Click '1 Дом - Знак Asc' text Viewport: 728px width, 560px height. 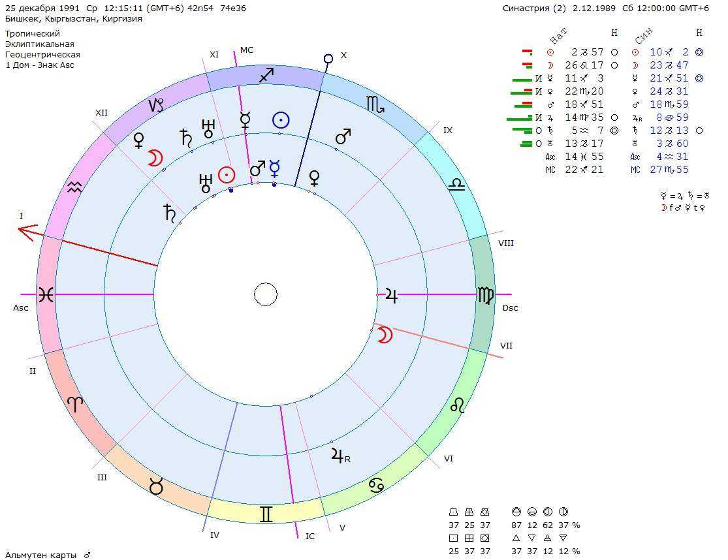click(x=39, y=65)
